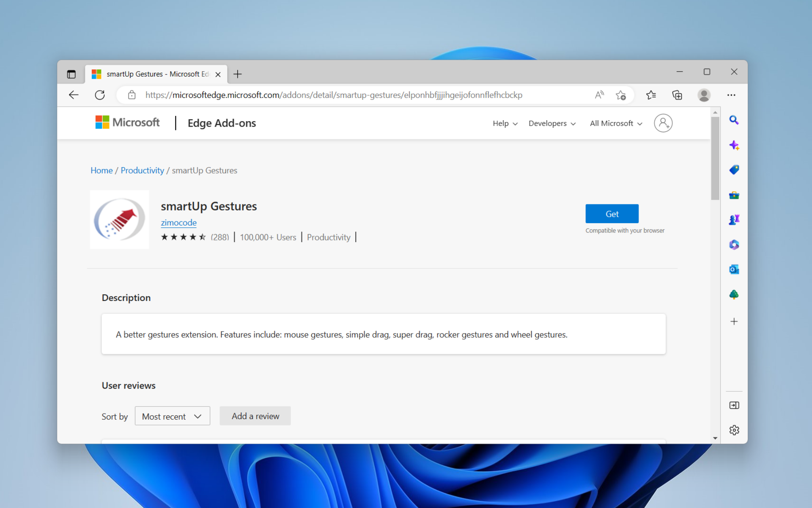This screenshot has width=812, height=508.
Task: Open the sidebar Search icon
Action: click(x=734, y=120)
